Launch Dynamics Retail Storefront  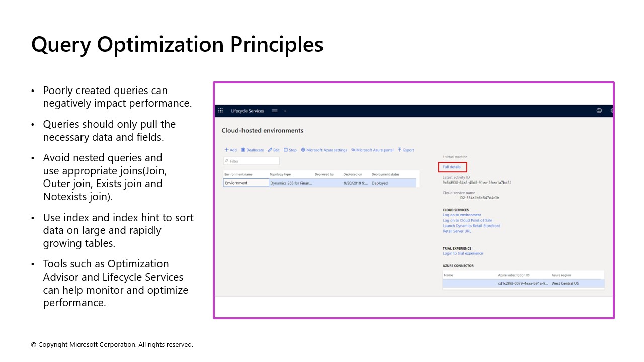(x=471, y=225)
